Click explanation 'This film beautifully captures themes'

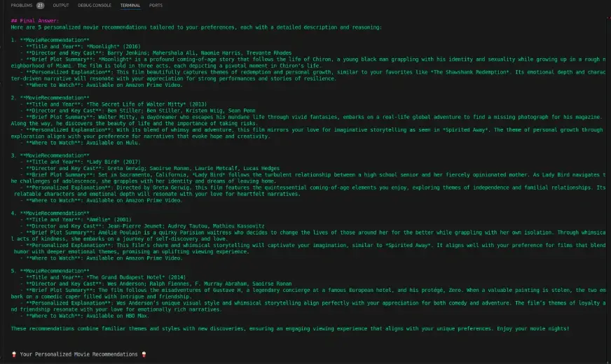point(313,72)
